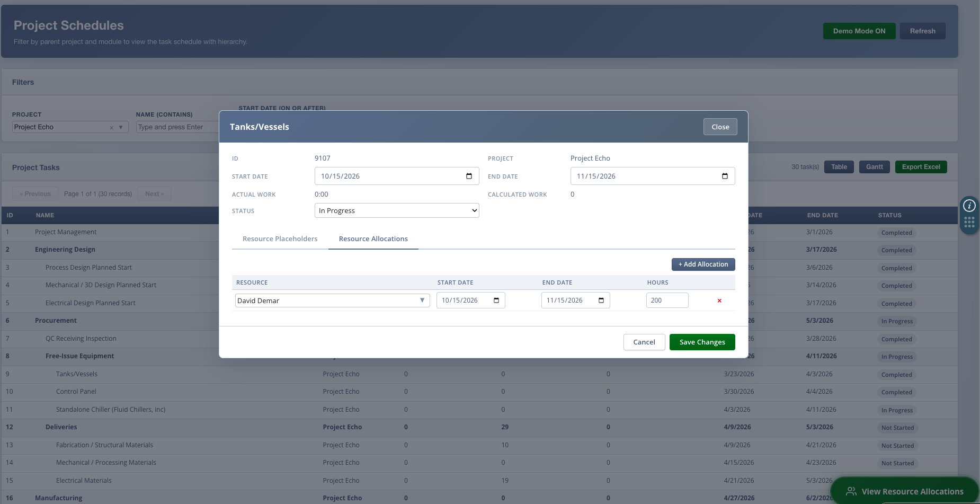
Task: Open allocation end date calendar picker
Action: coord(601,300)
